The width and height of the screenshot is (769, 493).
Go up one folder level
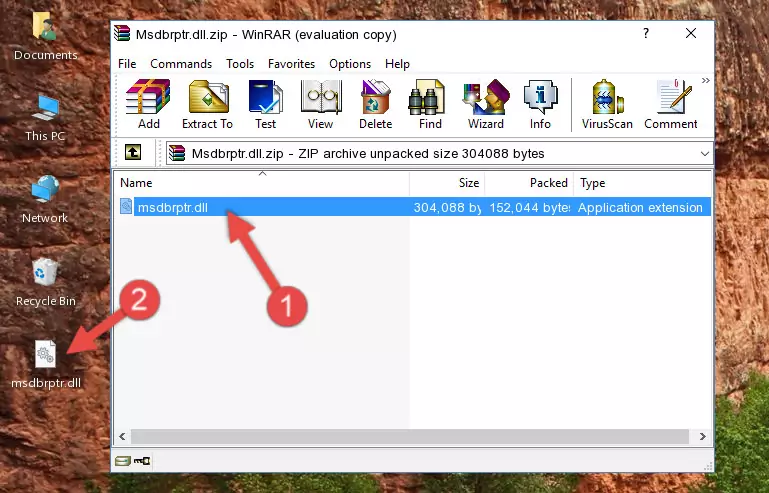point(133,153)
